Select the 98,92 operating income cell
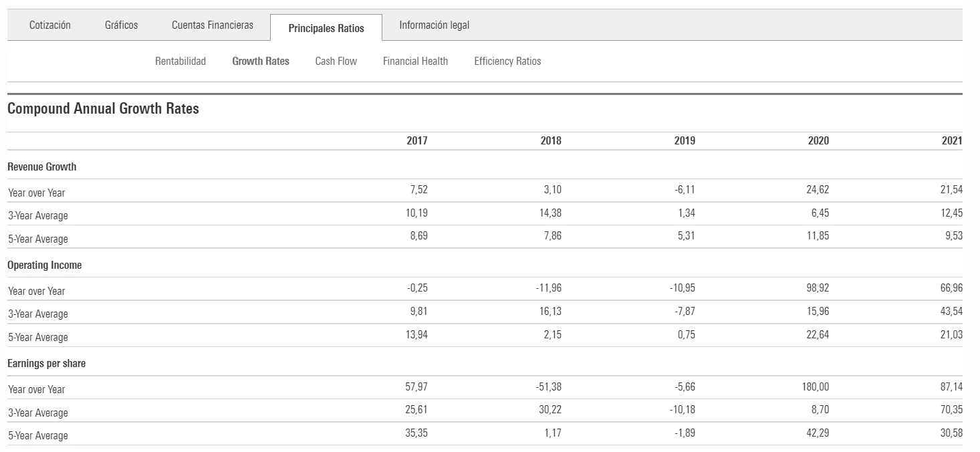Image resolution: width=980 pixels, height=452 pixels. click(818, 288)
